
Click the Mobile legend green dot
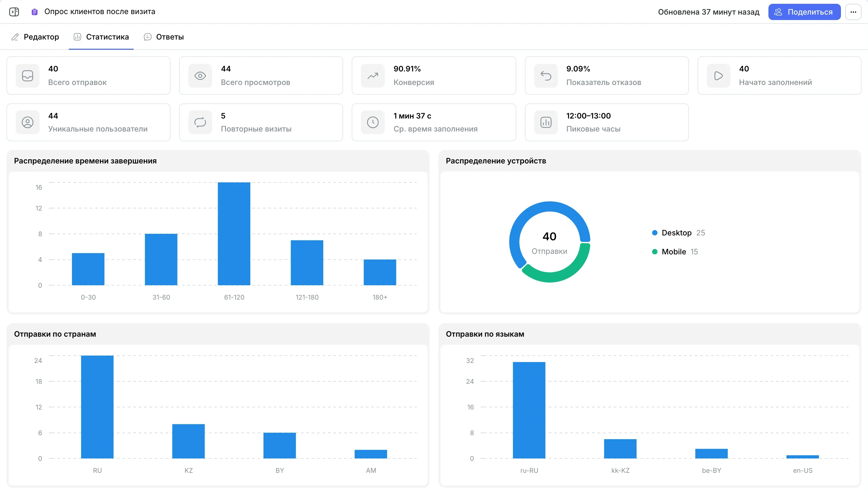tap(655, 251)
